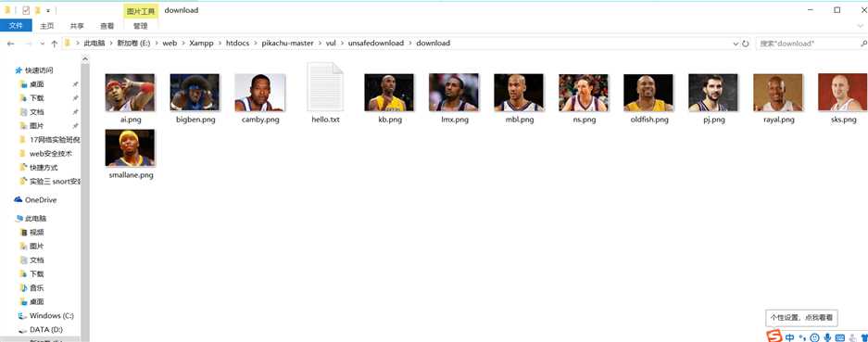
Task: Select 此电脑 in the navigation pane
Action: 35,219
